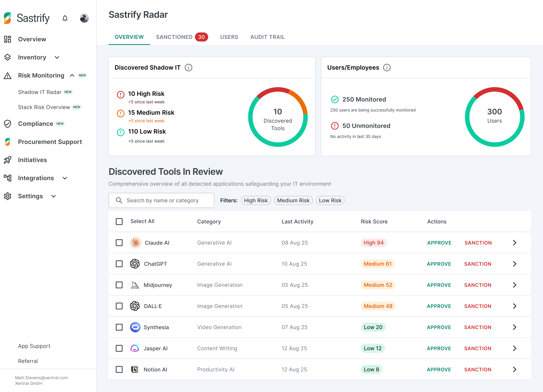Check the Claude AI row checkbox
This screenshot has width=543, height=392.
click(119, 243)
